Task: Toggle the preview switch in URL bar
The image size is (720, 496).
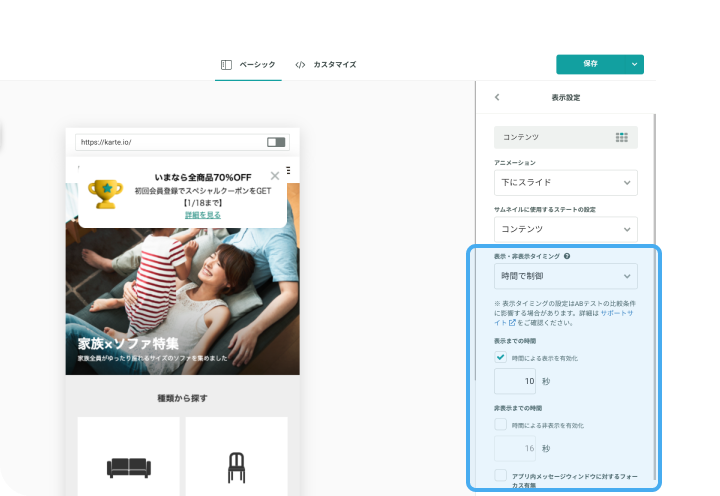Action: point(276,142)
